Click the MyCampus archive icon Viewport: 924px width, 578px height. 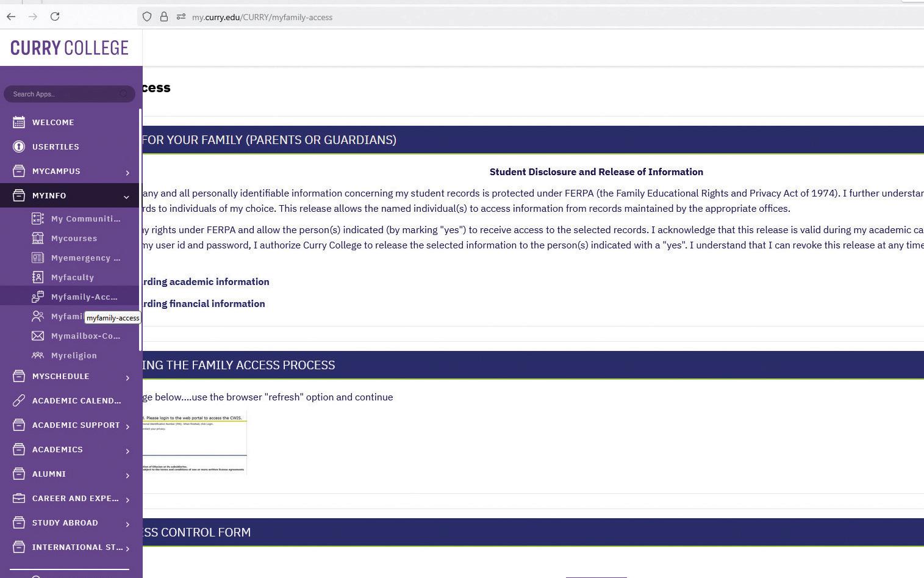[19, 171]
